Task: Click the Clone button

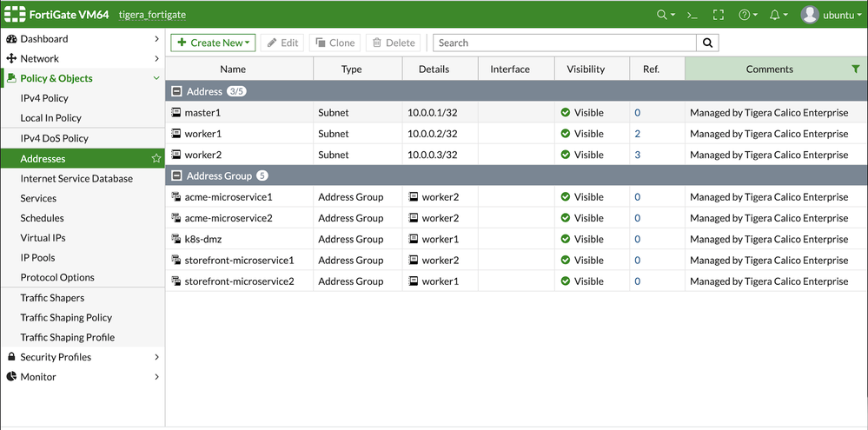Action: point(335,43)
